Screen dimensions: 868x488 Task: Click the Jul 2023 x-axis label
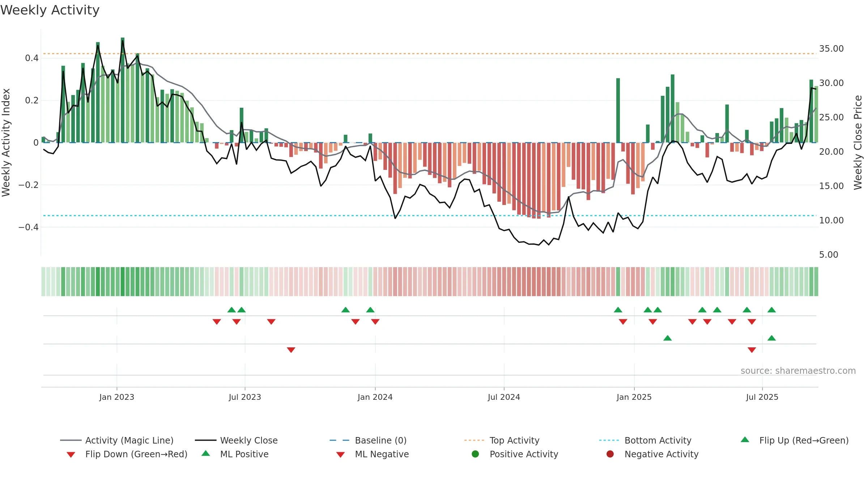click(x=245, y=397)
